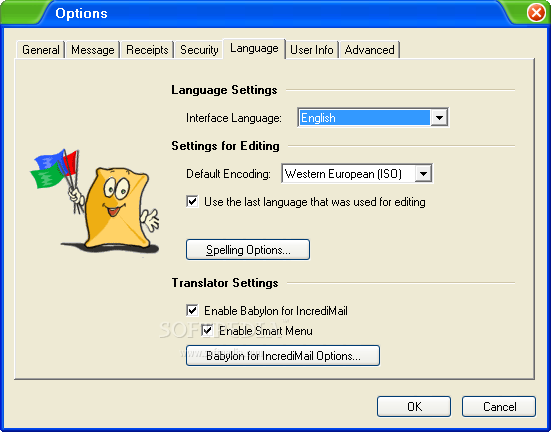
Task: Toggle Use the last language checkbox
Action: [x=192, y=202]
